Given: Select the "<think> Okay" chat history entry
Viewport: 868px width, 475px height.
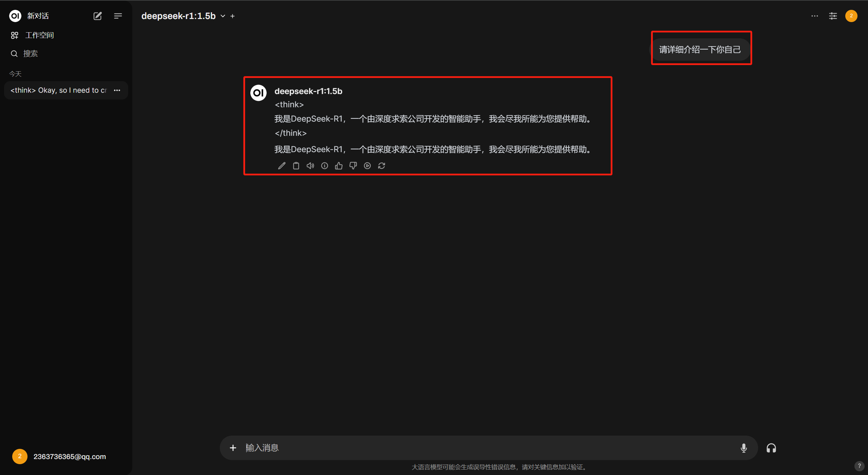Looking at the screenshot, I should pos(58,90).
